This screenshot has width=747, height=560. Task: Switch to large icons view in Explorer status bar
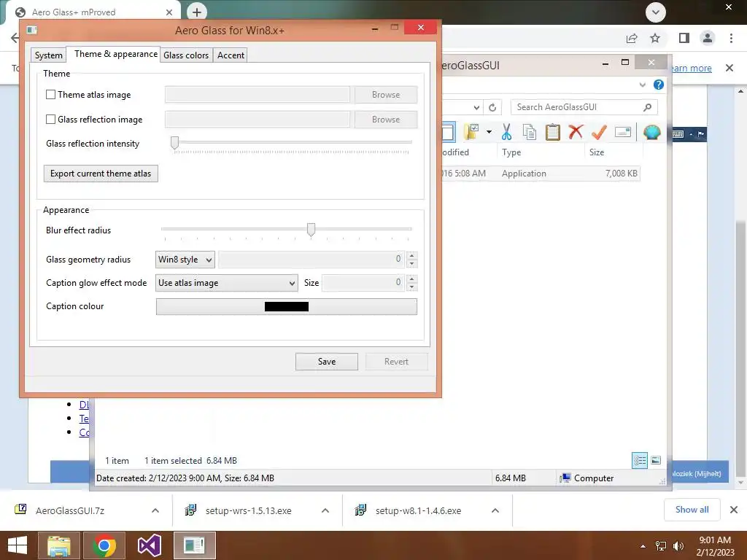click(656, 460)
